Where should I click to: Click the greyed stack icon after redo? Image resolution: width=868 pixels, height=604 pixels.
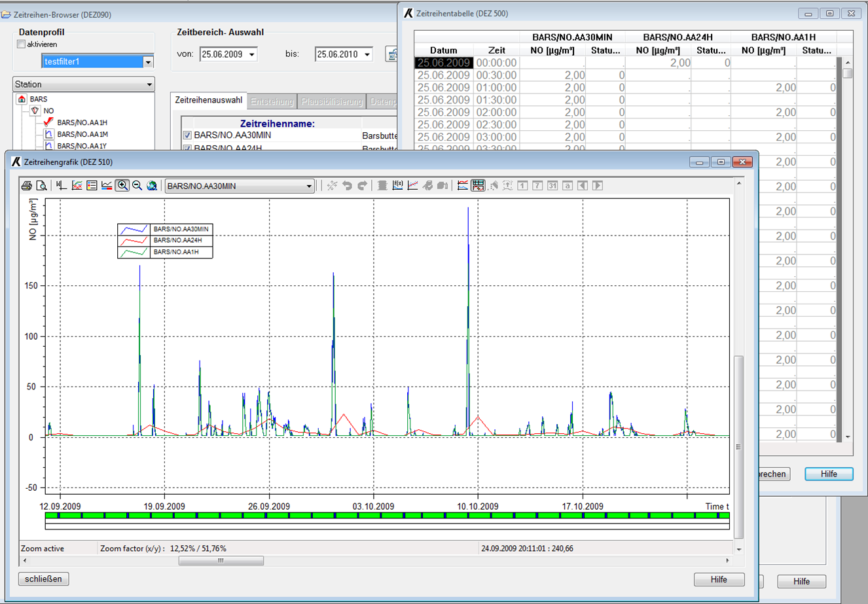coord(382,186)
